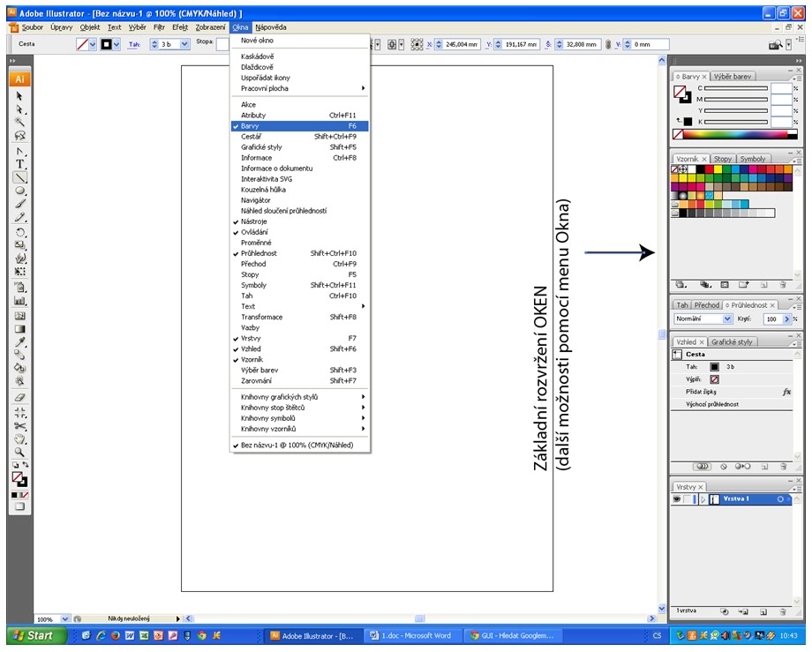Click the Windows Start button
Viewport: 812px width, 652px height.
[x=34, y=635]
